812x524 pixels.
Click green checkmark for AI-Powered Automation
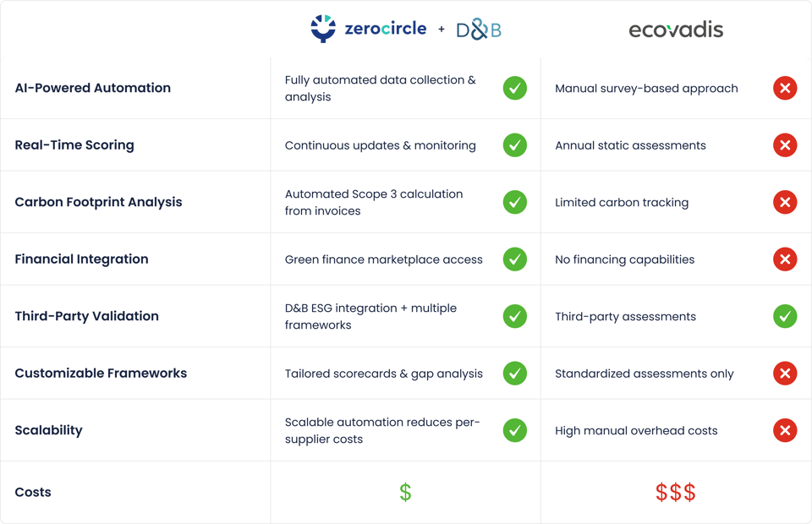tap(514, 88)
